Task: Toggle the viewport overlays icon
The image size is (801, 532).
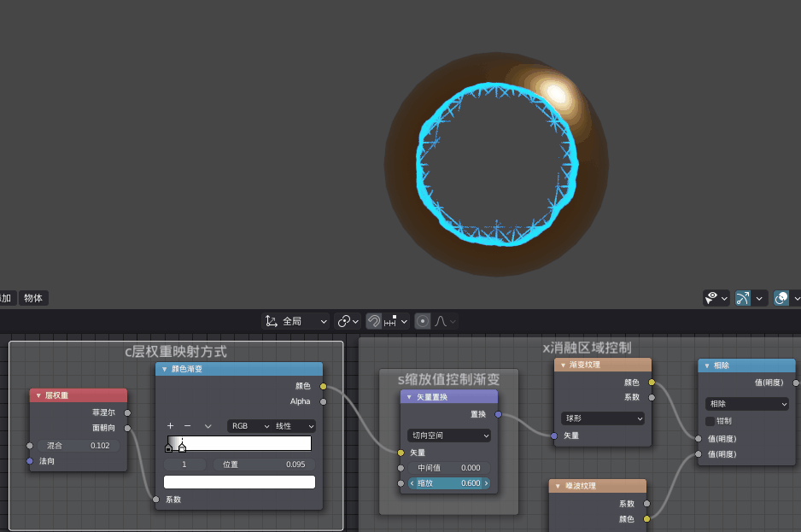Action: pyautogui.click(x=781, y=298)
